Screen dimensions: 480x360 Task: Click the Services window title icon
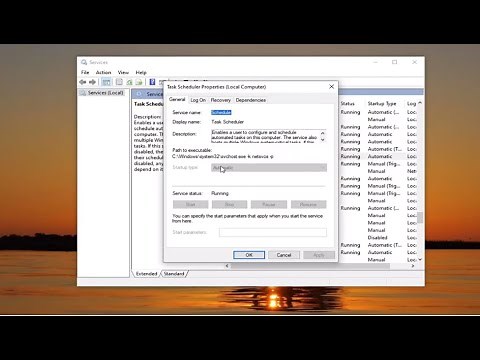[x=84, y=62]
